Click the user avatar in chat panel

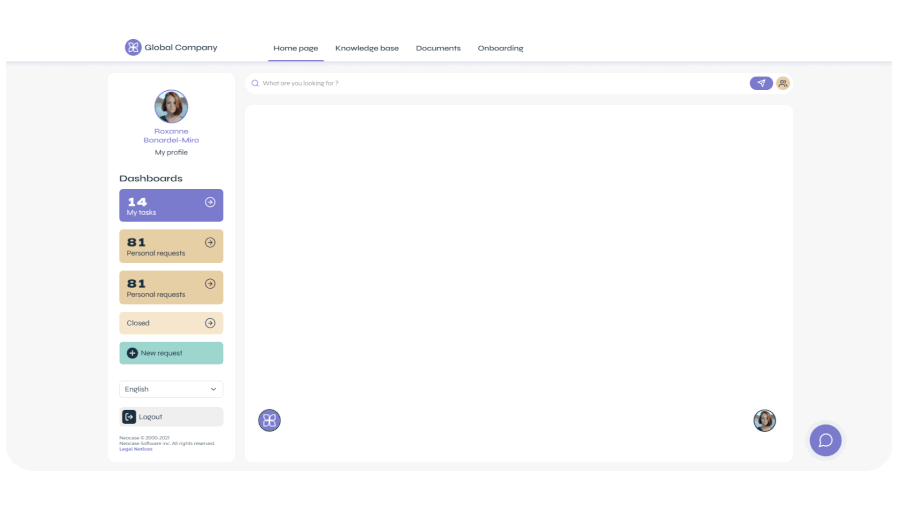point(765,421)
